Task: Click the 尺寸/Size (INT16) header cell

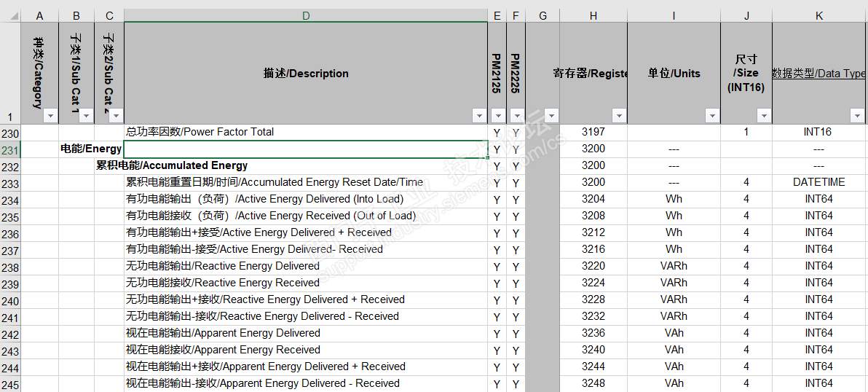Action: [746, 73]
